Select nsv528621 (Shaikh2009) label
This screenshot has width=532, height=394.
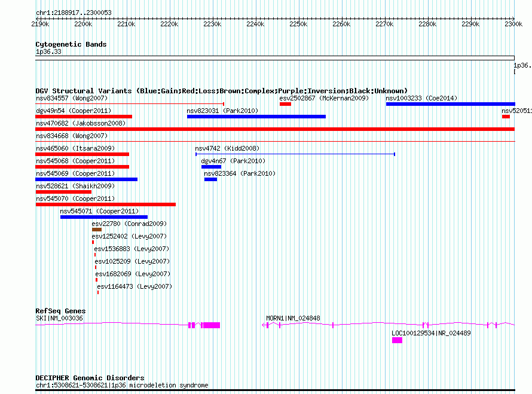pyautogui.click(x=75, y=186)
